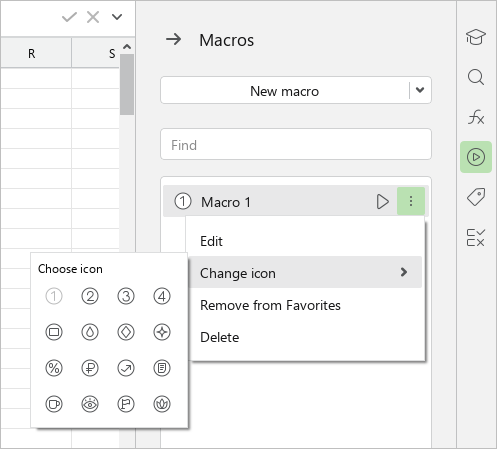This screenshot has width=497, height=449.
Task: Click the Find macro search field
Action: [296, 144]
